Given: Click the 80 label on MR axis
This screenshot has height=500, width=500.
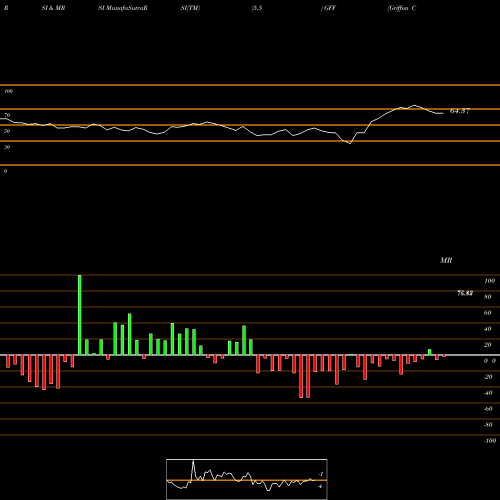Looking at the screenshot, I should point(488,297).
